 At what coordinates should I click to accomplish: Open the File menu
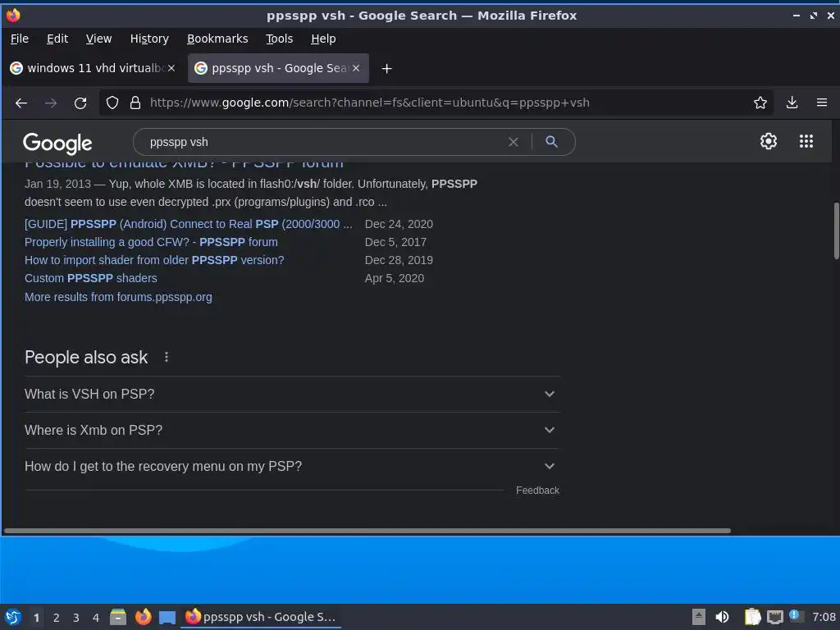click(20, 39)
